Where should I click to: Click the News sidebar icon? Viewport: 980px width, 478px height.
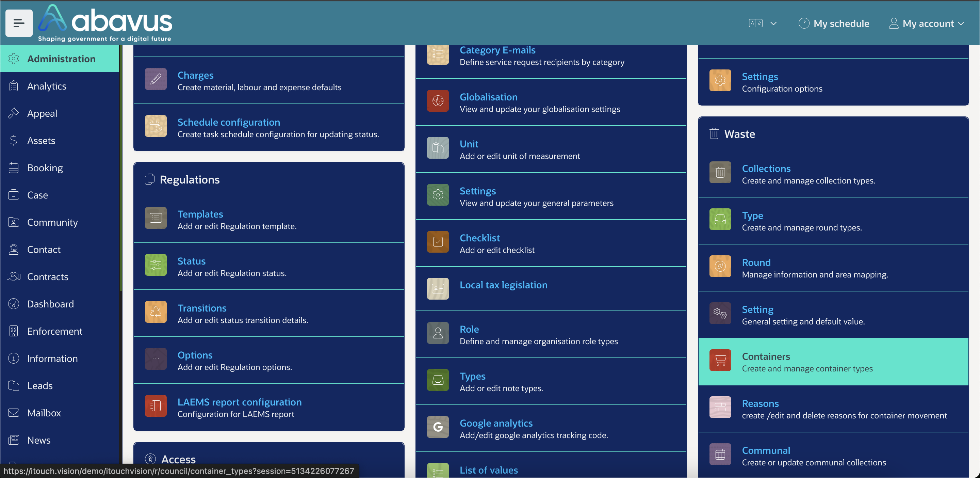pyautogui.click(x=13, y=440)
